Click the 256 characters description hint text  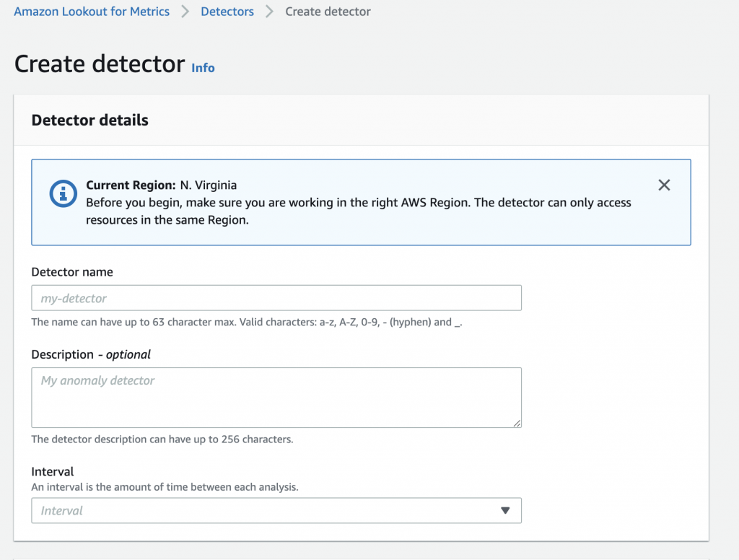pyautogui.click(x=162, y=439)
